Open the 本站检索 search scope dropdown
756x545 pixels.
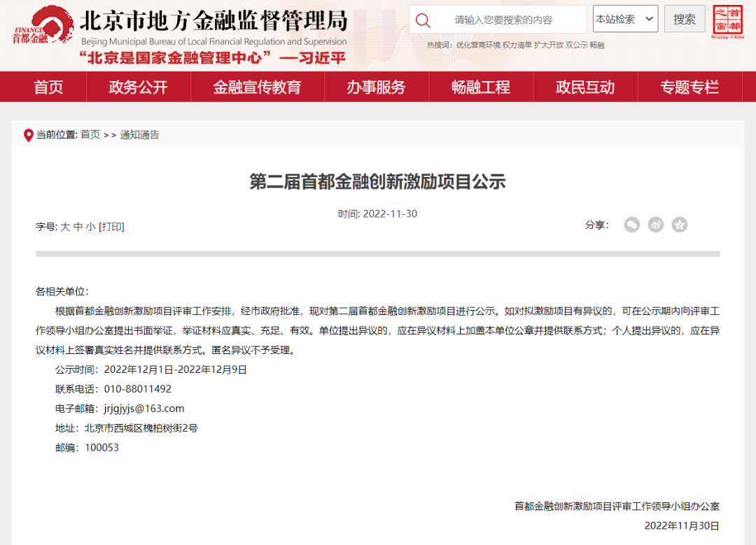tap(625, 19)
